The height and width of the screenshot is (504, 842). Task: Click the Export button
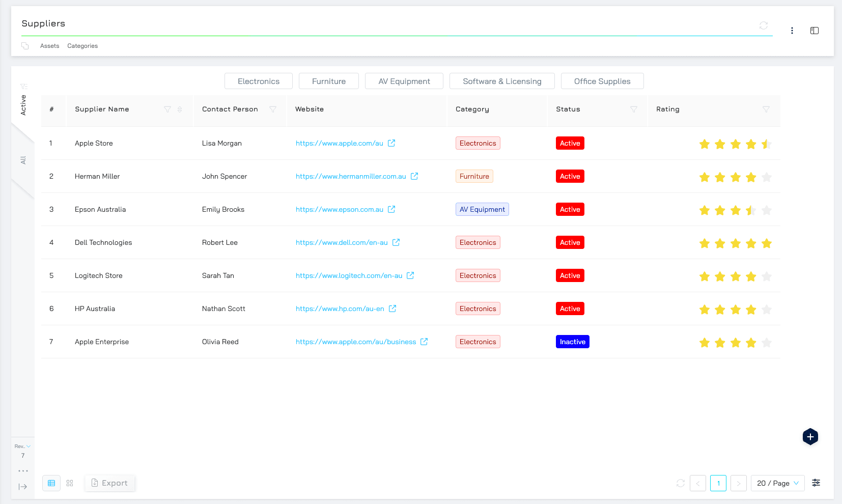tap(109, 483)
